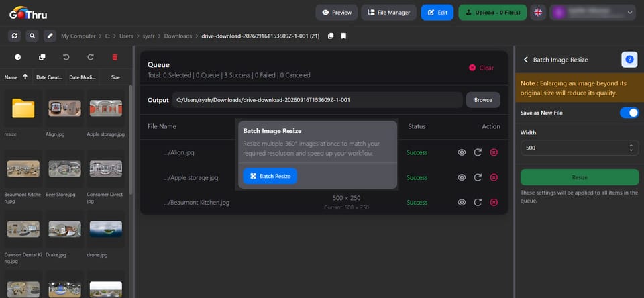Open the user account dropdown
Image resolution: width=644 pixels, height=298 pixels.
(x=592, y=13)
